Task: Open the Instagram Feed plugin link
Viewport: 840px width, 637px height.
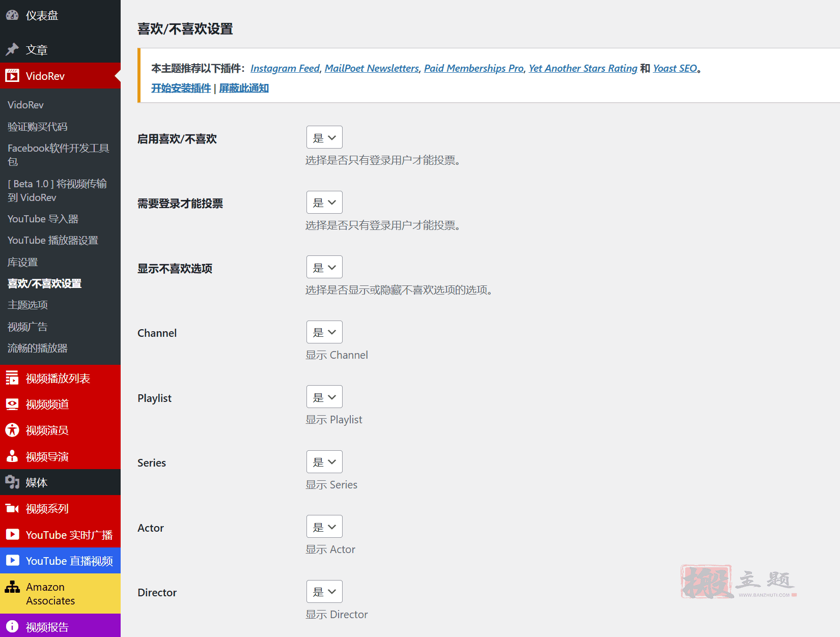Action: pos(285,68)
